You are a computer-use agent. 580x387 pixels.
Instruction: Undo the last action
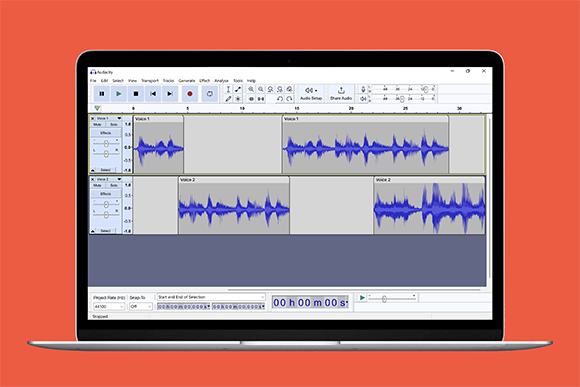(x=280, y=99)
